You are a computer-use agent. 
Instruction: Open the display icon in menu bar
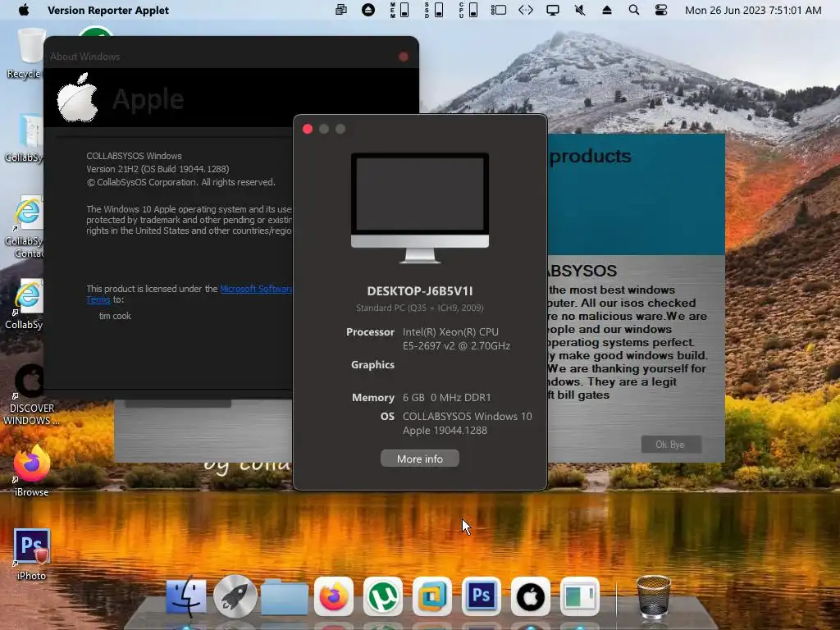(552, 10)
